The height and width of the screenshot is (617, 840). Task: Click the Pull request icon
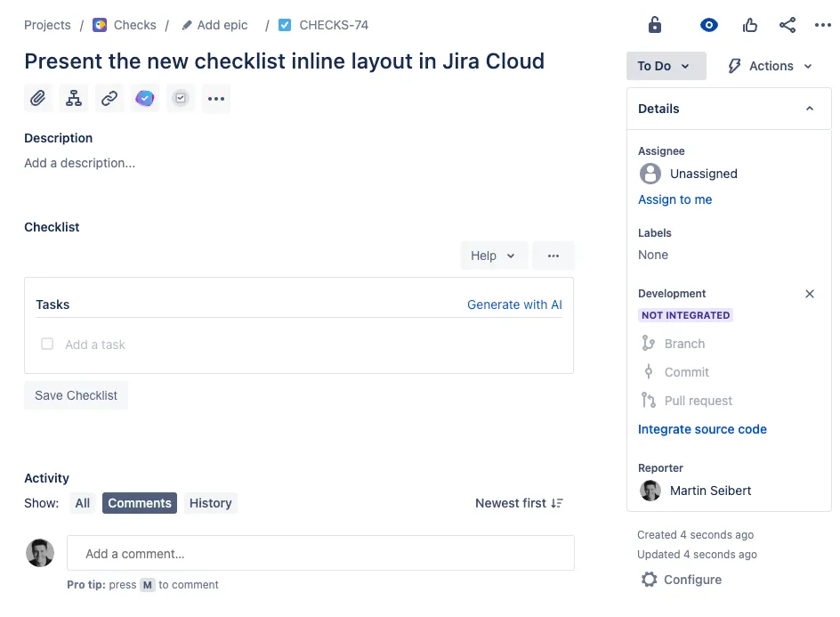point(648,401)
